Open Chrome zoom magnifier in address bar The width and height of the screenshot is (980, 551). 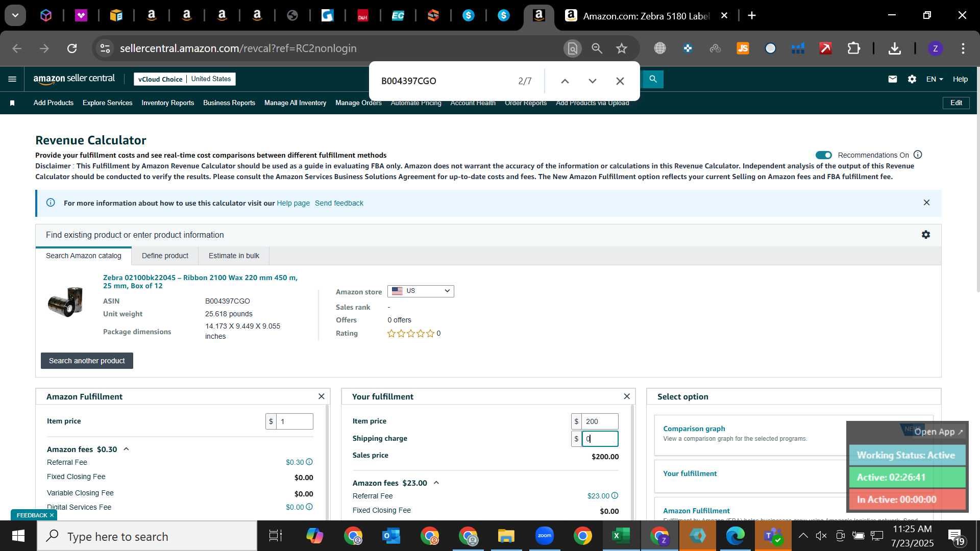coord(597,48)
